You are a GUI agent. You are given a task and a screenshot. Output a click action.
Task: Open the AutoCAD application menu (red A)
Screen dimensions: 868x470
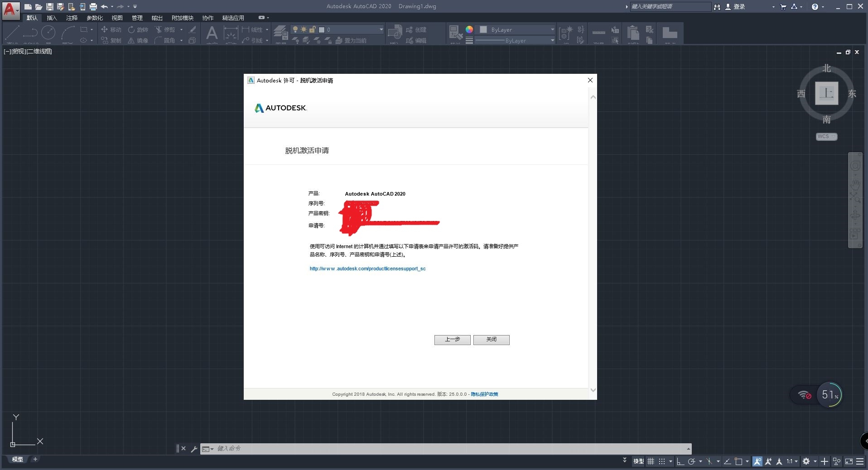click(x=10, y=10)
